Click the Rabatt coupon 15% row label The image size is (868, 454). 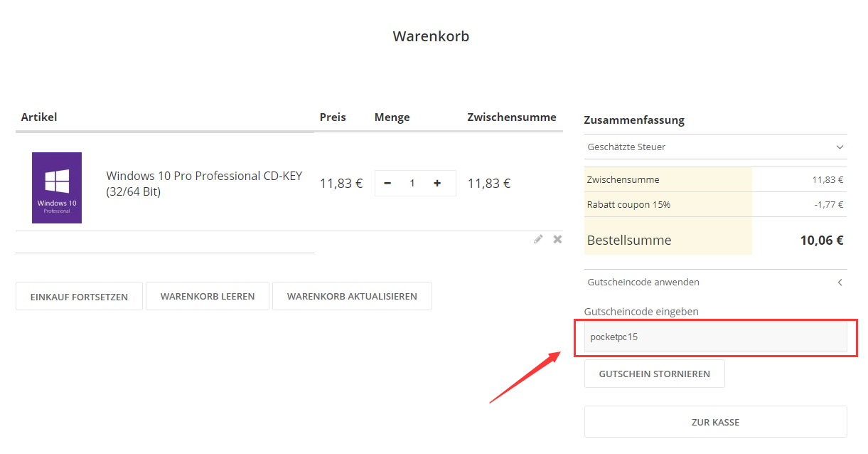(x=628, y=205)
